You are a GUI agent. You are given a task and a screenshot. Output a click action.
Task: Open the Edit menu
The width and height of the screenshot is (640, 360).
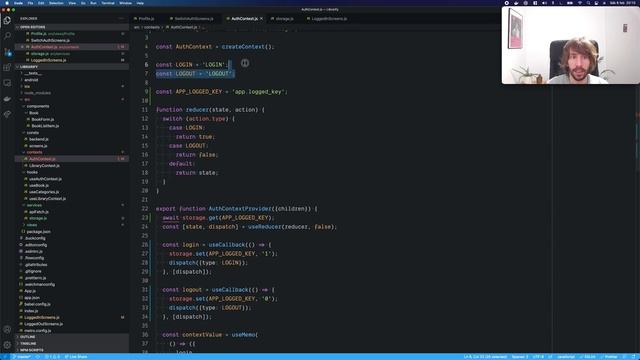(x=41, y=3)
